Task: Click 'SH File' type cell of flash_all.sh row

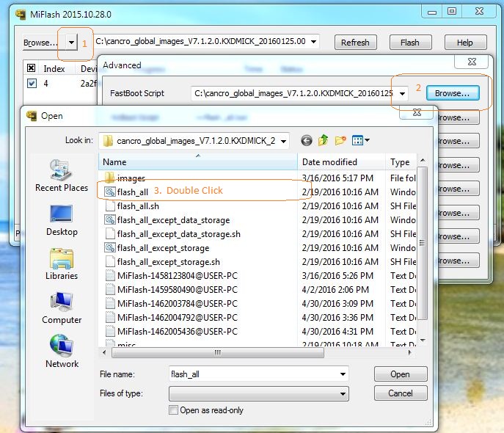Action: click(x=403, y=206)
